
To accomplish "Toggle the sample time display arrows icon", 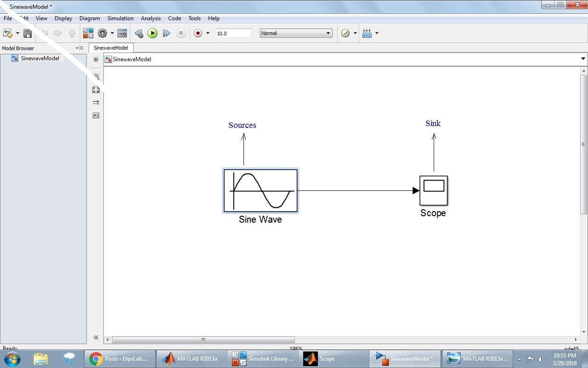I will coord(96,103).
